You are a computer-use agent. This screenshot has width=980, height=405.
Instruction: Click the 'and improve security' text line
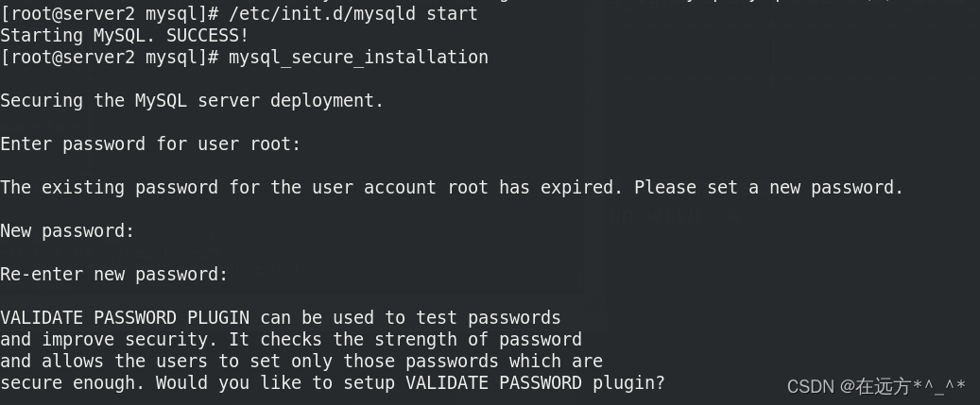click(291, 340)
